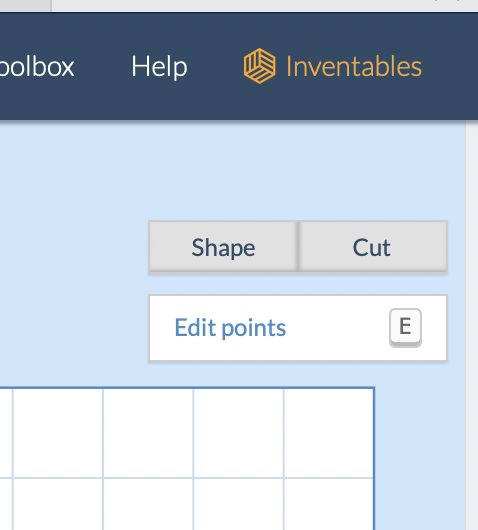Open the Help menu
Viewport: 478px width, 530px height.
pos(159,67)
